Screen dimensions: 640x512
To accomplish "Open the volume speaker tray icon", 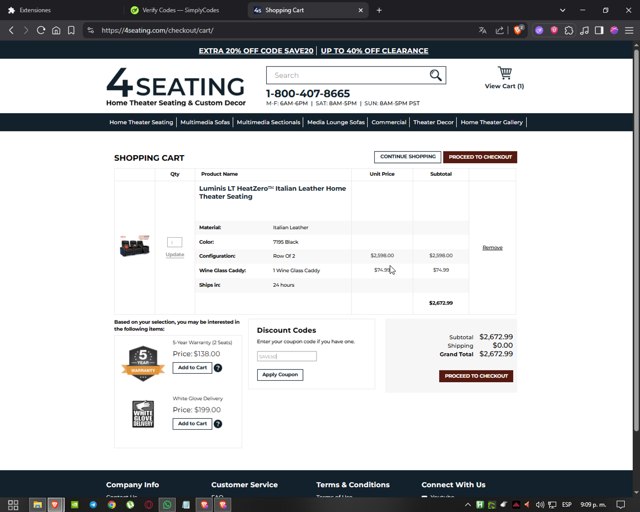I will pos(540,505).
